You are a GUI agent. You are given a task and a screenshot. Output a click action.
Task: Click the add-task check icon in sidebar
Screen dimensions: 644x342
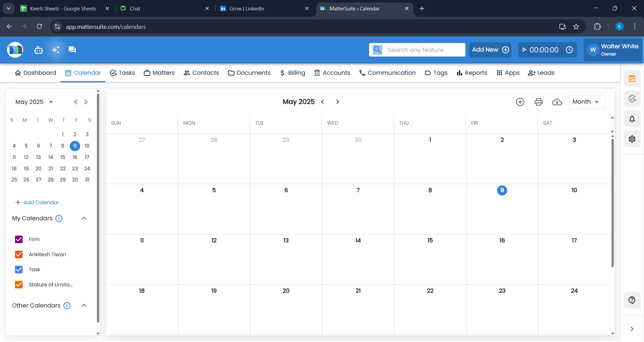632,99
